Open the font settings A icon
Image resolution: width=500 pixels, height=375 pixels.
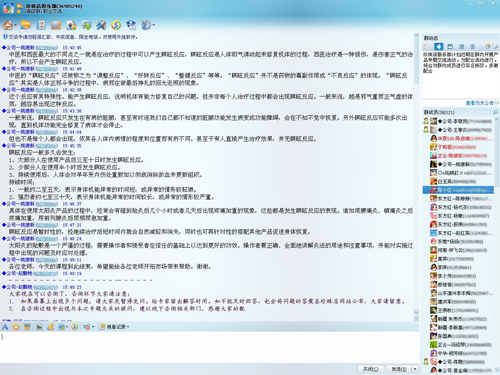pyautogui.click(x=5, y=327)
